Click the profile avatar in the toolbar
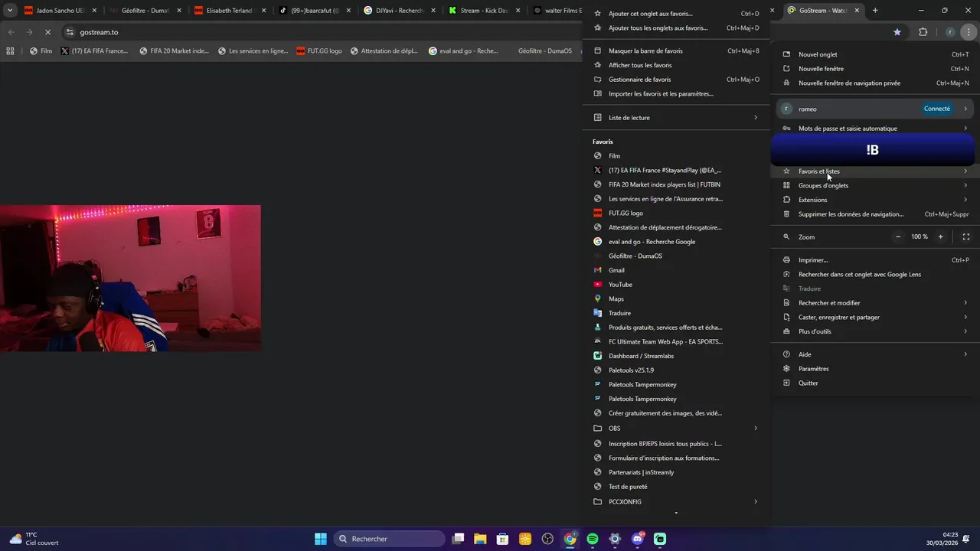This screenshot has height=551, width=980. pos(949,32)
